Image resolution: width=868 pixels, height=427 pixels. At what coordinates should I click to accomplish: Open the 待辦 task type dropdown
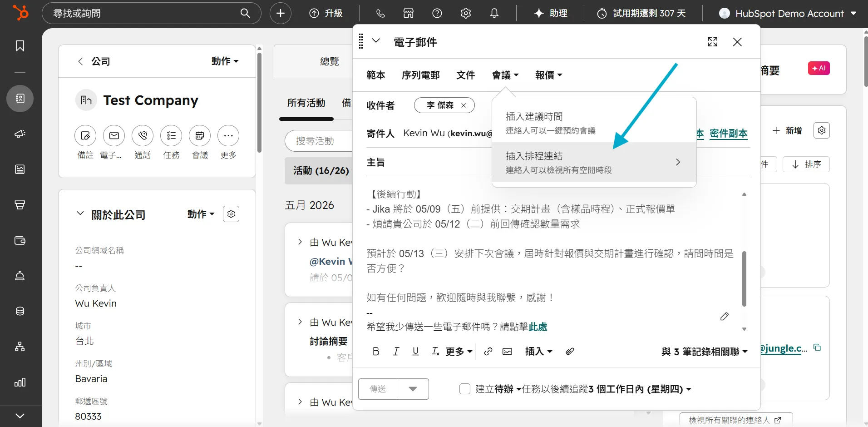(x=507, y=389)
